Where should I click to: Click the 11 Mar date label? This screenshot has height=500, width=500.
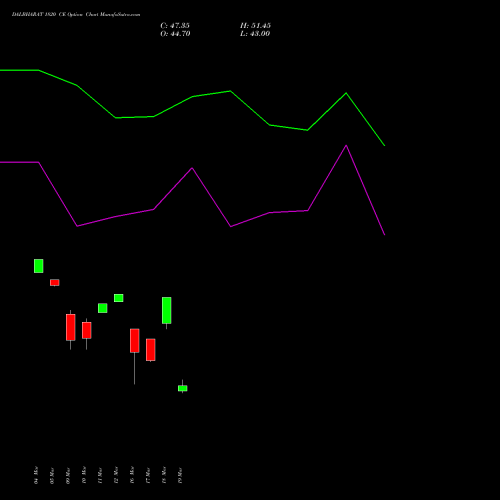100,475
